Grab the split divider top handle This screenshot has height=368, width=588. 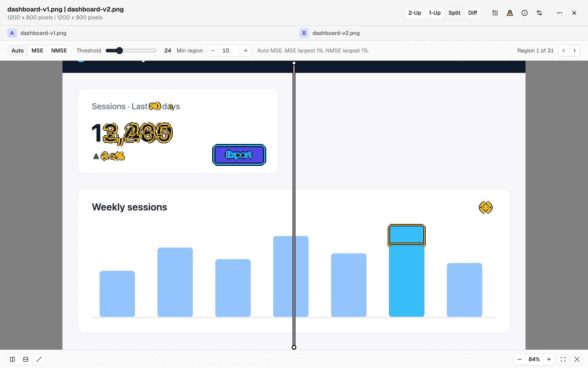pyautogui.click(x=294, y=63)
